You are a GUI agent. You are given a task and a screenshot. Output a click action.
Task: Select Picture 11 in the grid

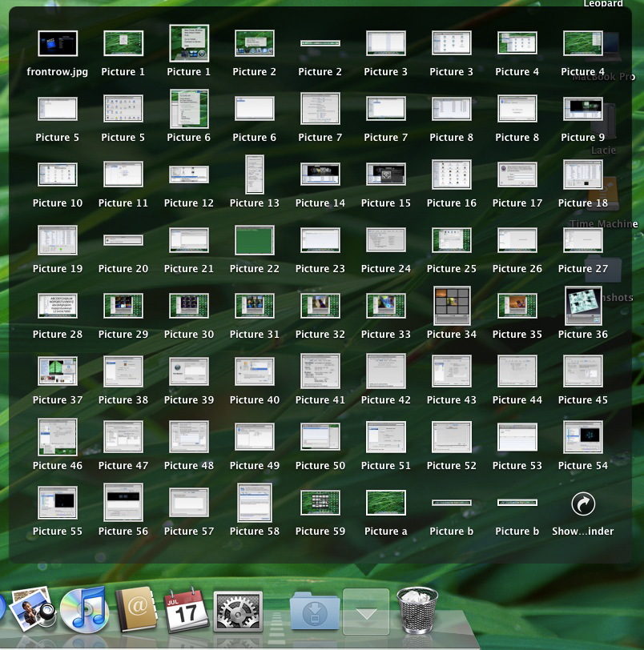pyautogui.click(x=123, y=175)
